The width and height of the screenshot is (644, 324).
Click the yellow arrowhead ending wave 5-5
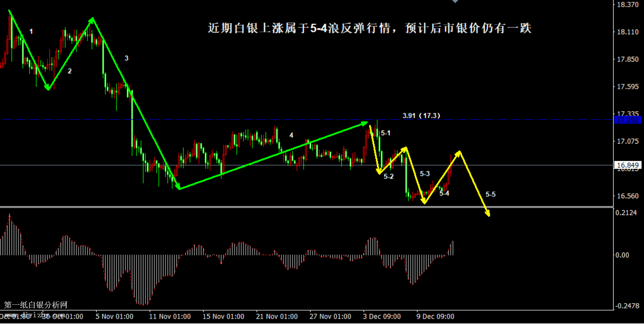point(488,215)
